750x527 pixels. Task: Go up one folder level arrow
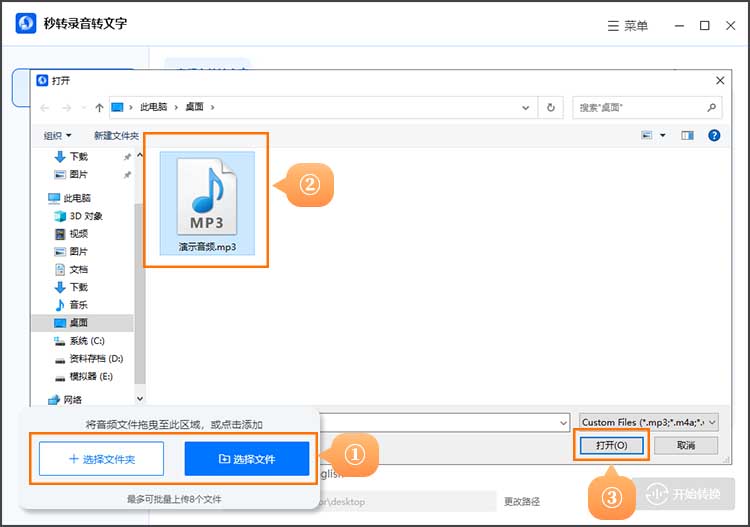point(99,108)
